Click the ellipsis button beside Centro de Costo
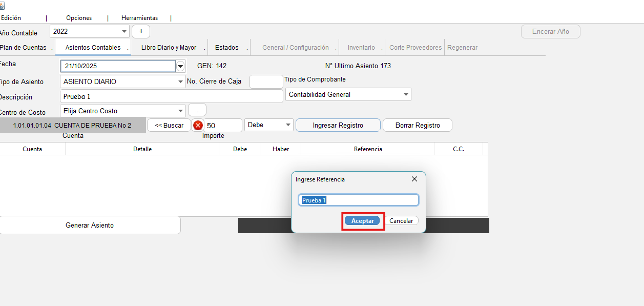The height and width of the screenshot is (306, 644). click(x=197, y=110)
